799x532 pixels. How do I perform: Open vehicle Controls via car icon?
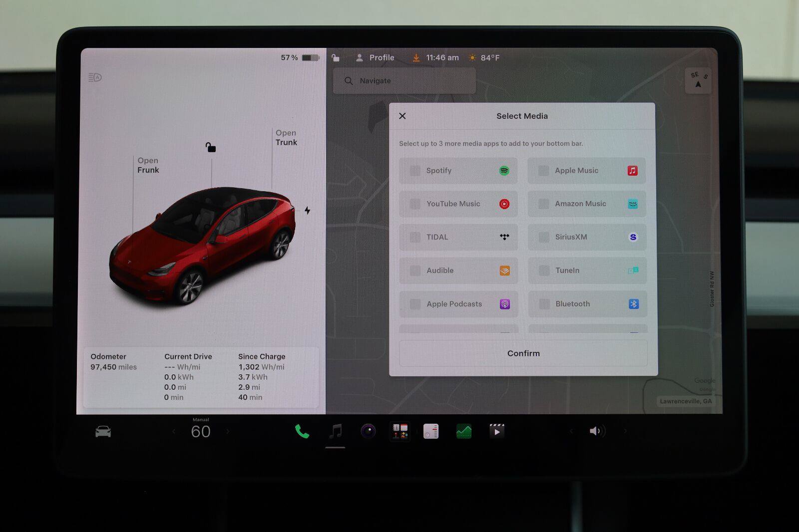click(x=103, y=432)
